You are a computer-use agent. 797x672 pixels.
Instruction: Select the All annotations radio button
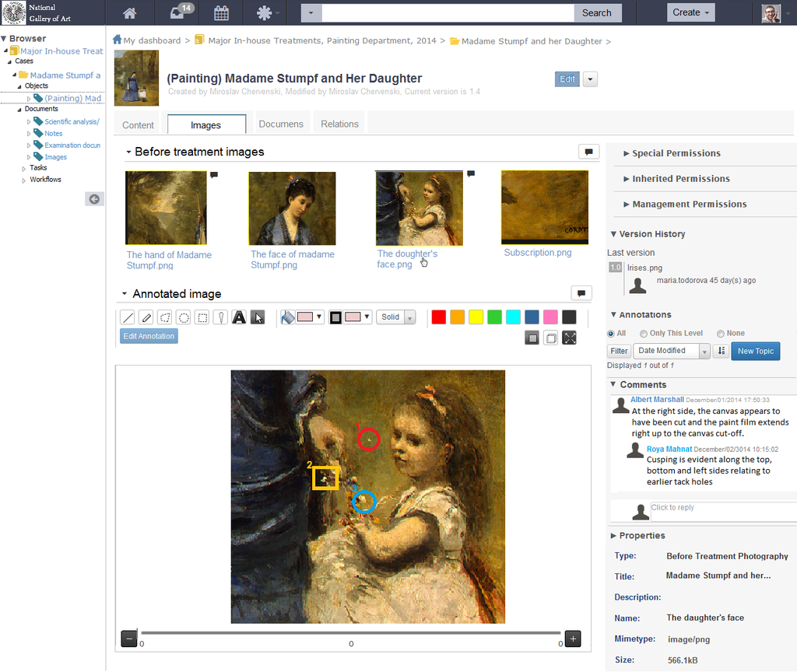611,334
